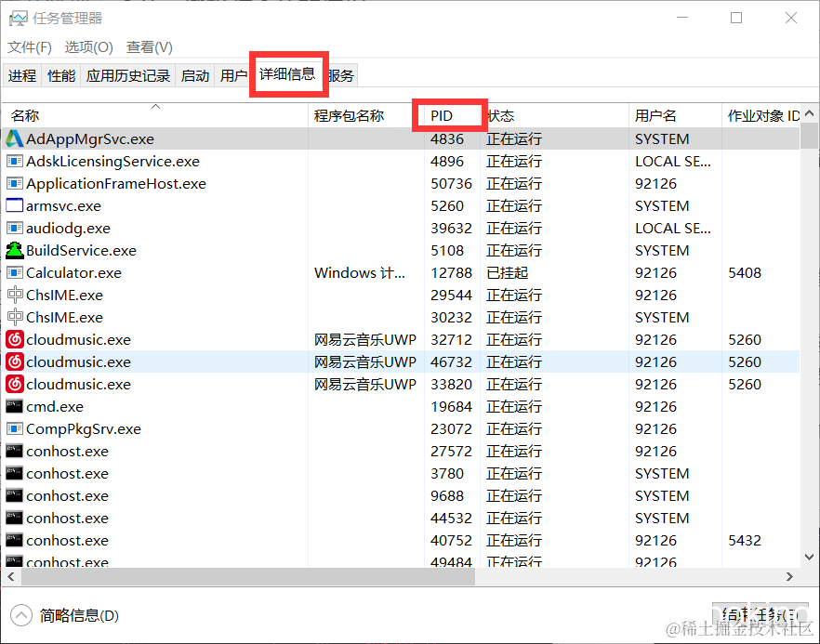Click the audiodg.exe process icon
820x644 pixels.
click(x=14, y=228)
